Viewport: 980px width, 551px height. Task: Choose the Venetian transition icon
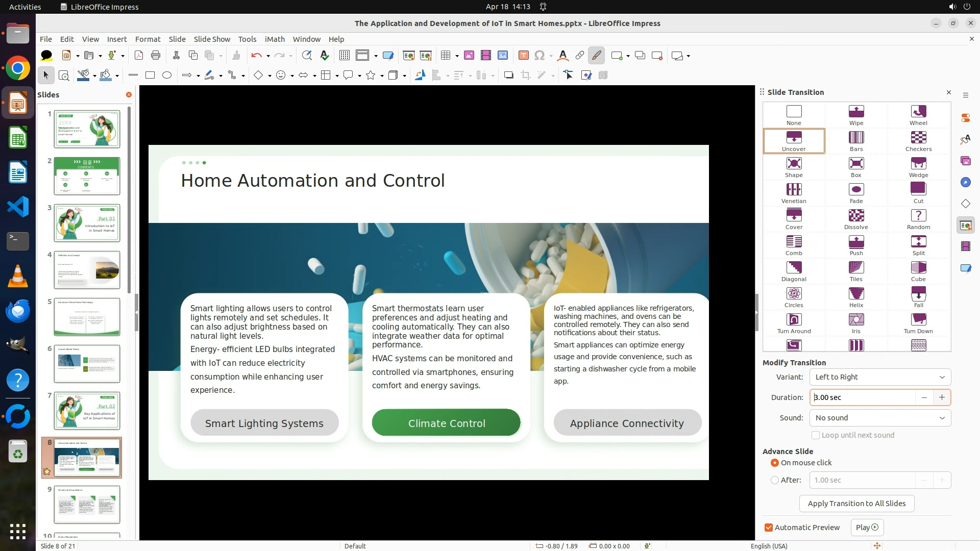tap(794, 193)
